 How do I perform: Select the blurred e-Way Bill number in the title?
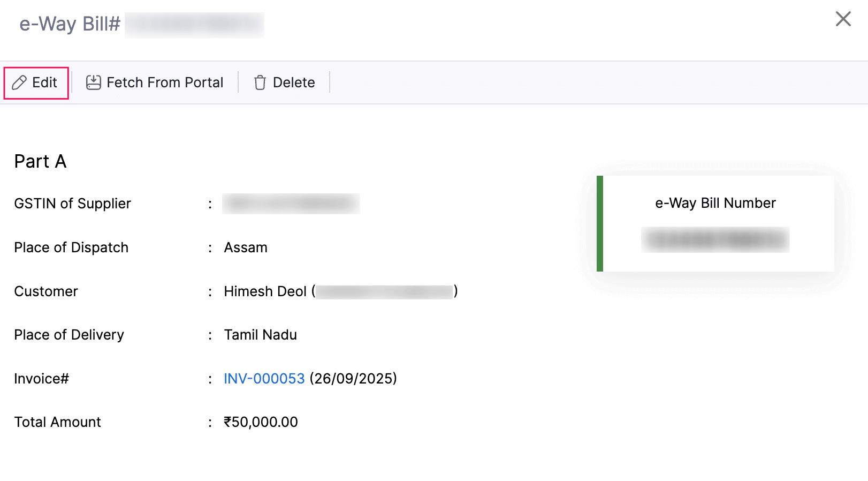194,24
